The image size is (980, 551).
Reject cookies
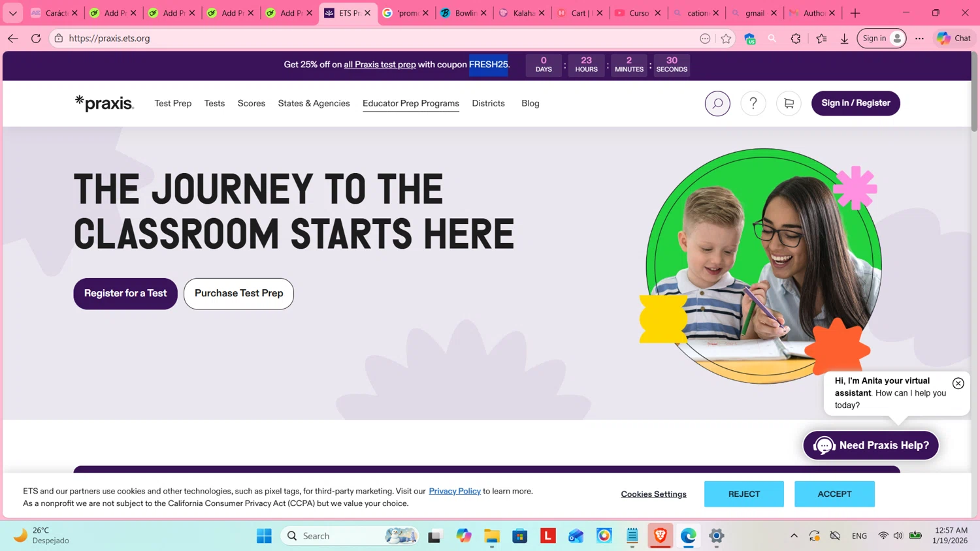coord(744,494)
